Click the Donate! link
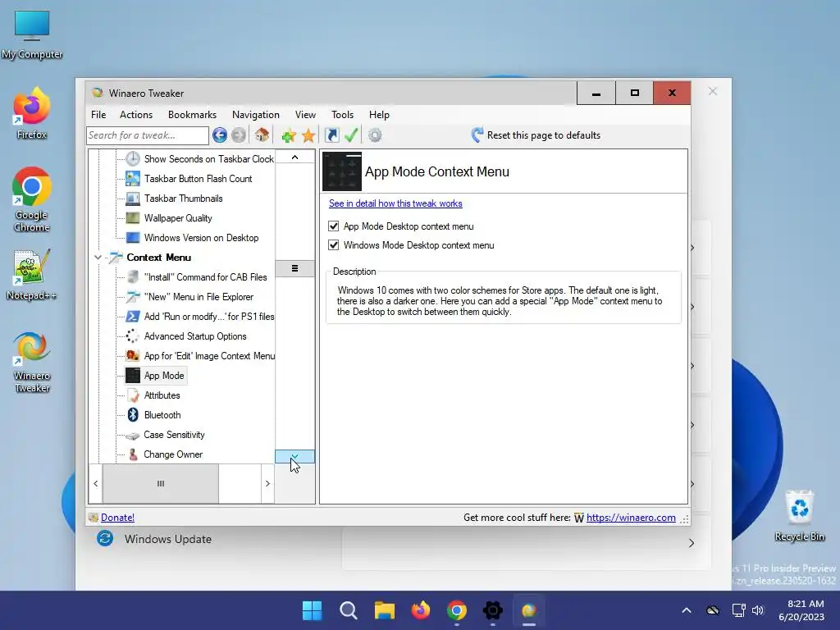Screen dimensions: 840x630 tap(117, 518)
